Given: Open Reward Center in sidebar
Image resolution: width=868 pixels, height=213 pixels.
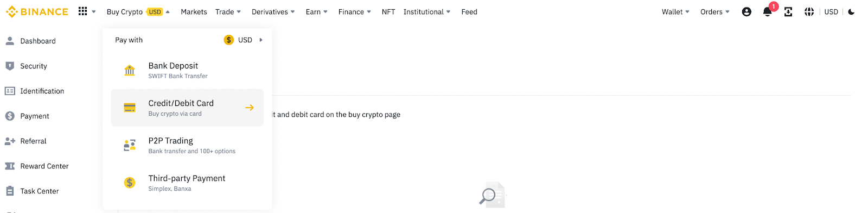Looking at the screenshot, I should (44, 166).
